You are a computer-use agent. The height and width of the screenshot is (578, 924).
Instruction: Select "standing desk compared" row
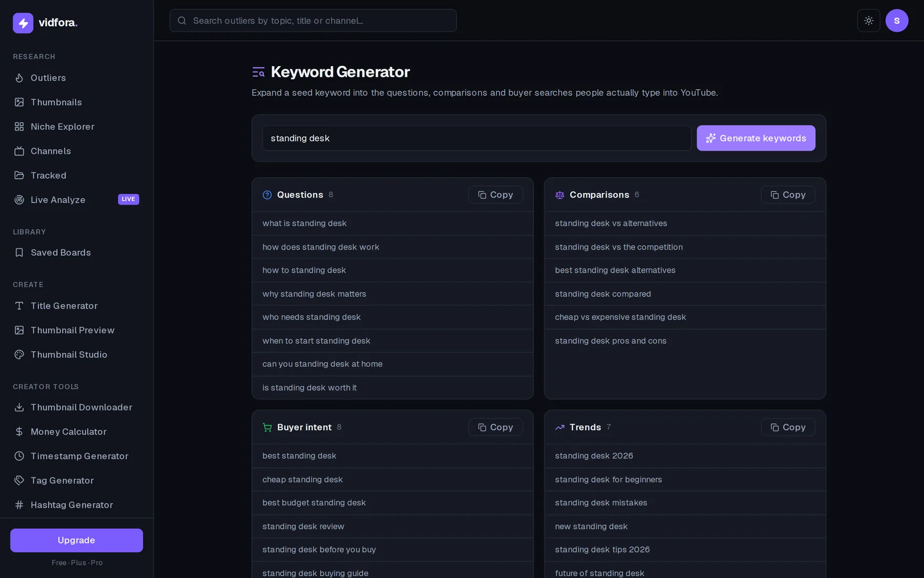click(685, 294)
